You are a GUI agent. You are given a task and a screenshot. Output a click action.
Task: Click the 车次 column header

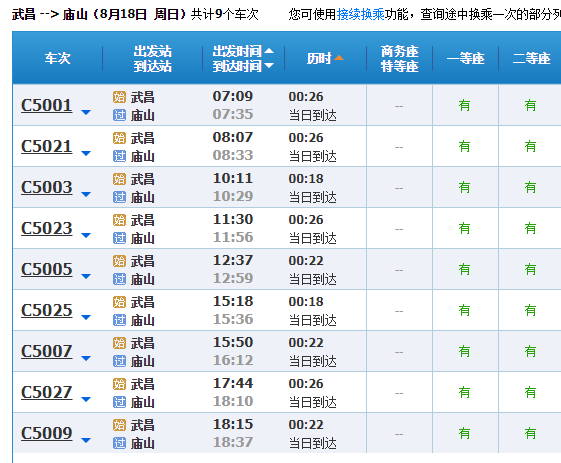coord(57,58)
